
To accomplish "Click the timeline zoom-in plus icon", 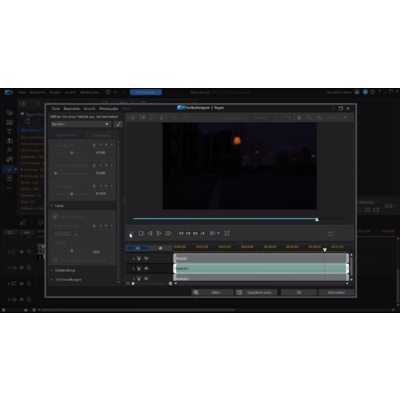I will coord(170,283).
